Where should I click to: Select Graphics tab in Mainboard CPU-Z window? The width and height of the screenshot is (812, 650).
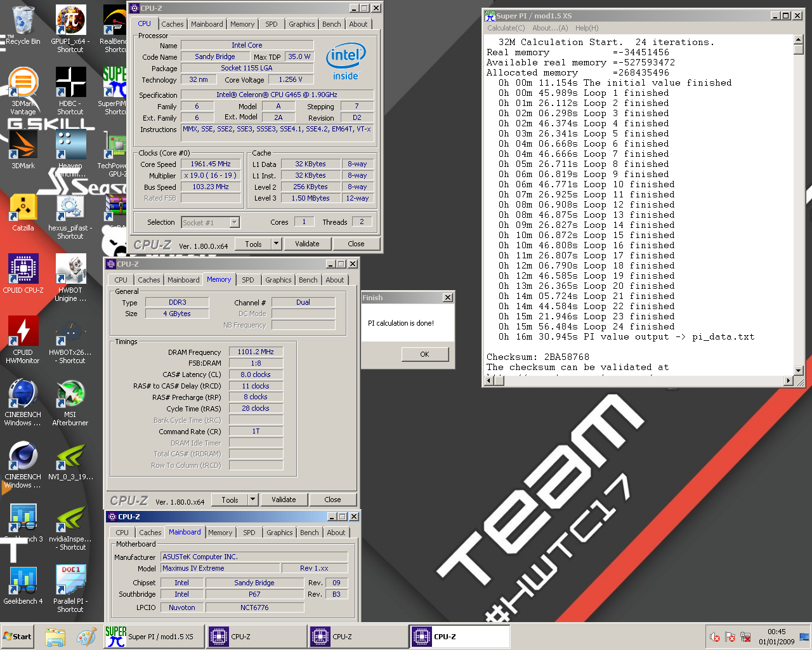click(280, 533)
